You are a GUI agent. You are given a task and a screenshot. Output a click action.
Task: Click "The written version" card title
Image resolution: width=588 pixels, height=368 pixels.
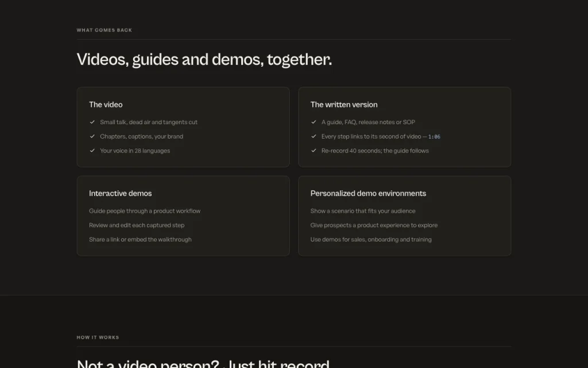click(x=344, y=105)
